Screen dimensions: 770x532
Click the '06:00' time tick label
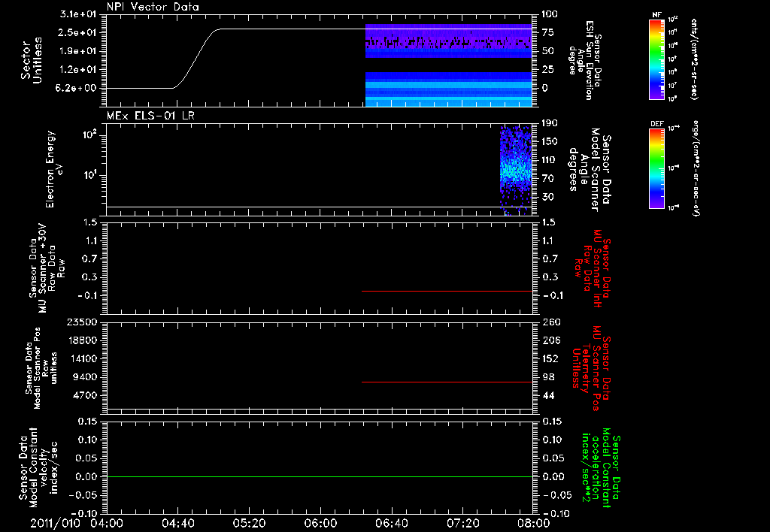tap(320, 523)
